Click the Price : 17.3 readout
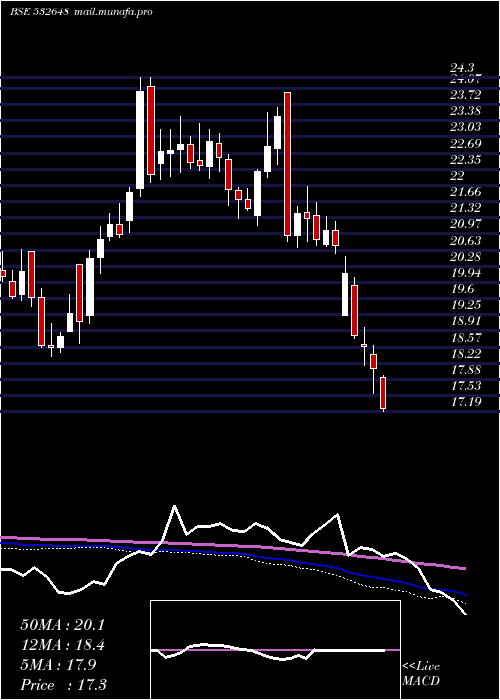 tap(62, 685)
